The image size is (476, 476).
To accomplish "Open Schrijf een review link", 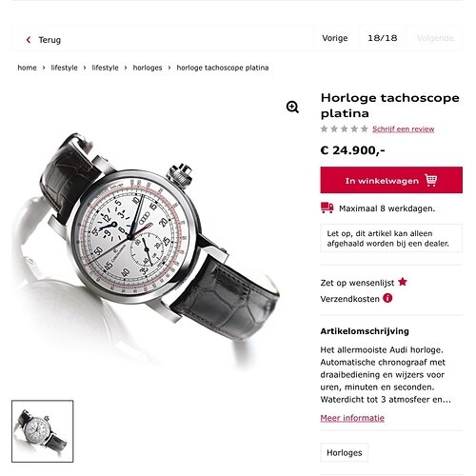I will click(x=404, y=129).
